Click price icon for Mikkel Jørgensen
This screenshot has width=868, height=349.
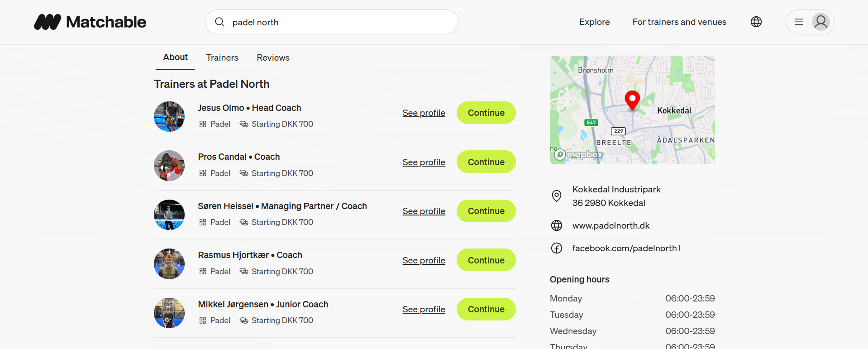[244, 320]
